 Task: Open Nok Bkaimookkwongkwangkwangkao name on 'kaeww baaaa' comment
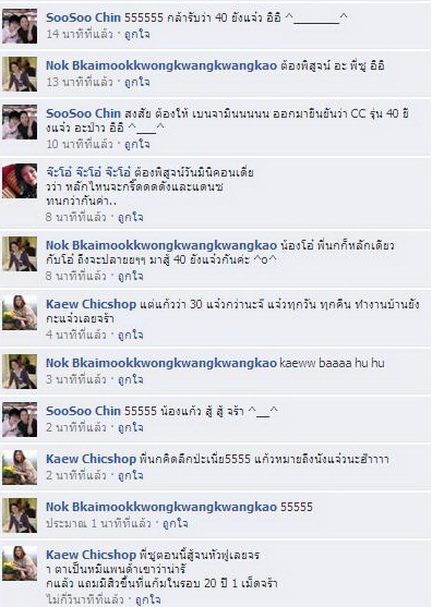pos(161,363)
